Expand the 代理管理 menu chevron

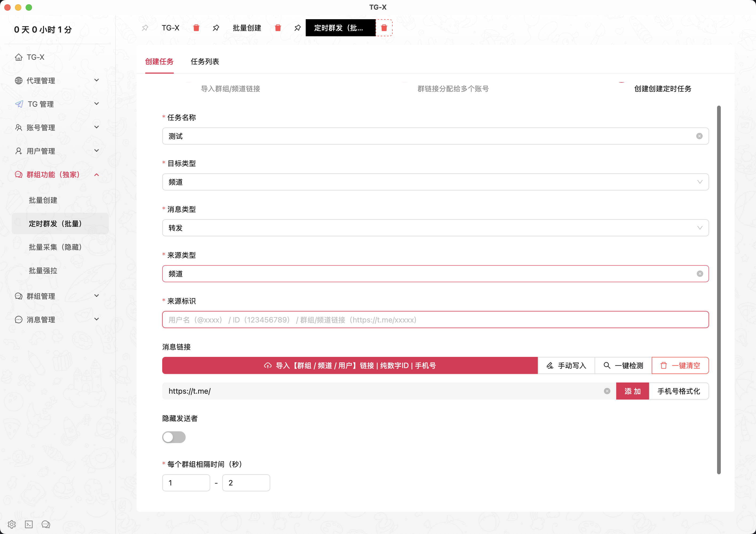click(x=97, y=80)
